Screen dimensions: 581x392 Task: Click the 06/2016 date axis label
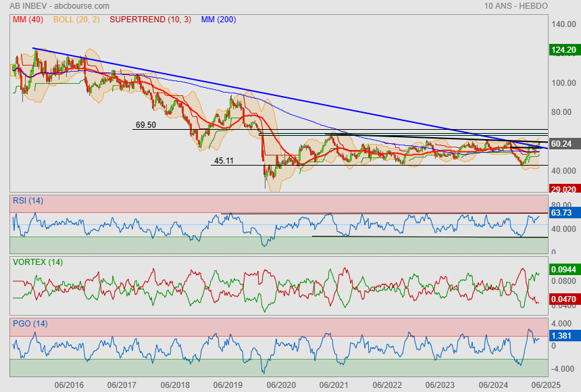point(69,385)
